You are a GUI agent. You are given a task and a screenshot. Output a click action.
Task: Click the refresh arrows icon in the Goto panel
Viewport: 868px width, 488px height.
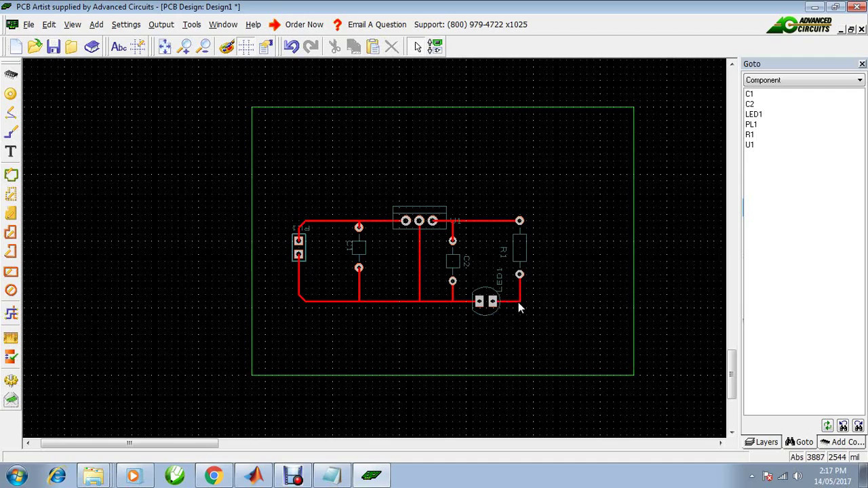point(827,425)
